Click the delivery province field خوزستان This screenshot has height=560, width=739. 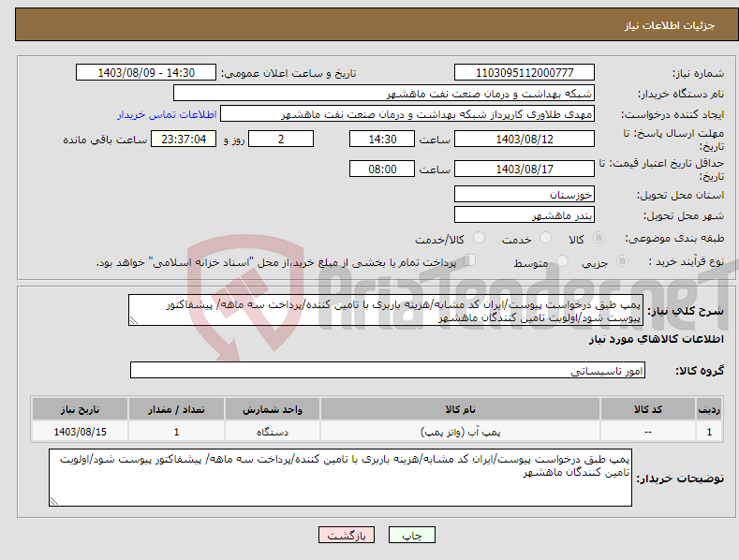(x=525, y=194)
